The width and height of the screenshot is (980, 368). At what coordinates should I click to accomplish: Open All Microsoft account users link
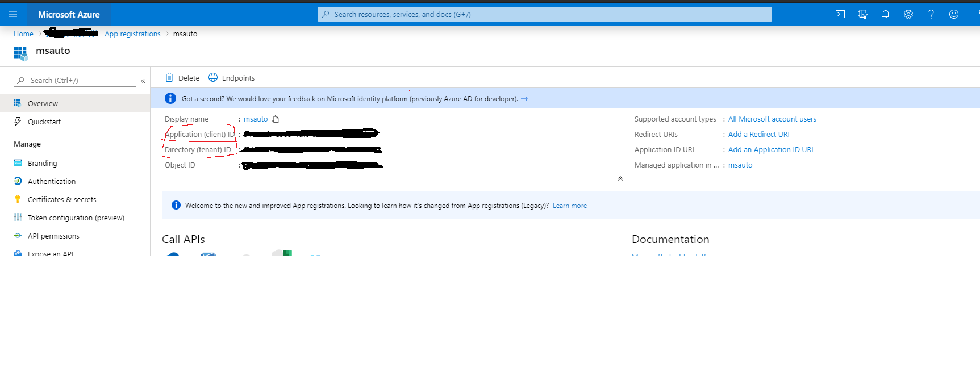coord(772,119)
